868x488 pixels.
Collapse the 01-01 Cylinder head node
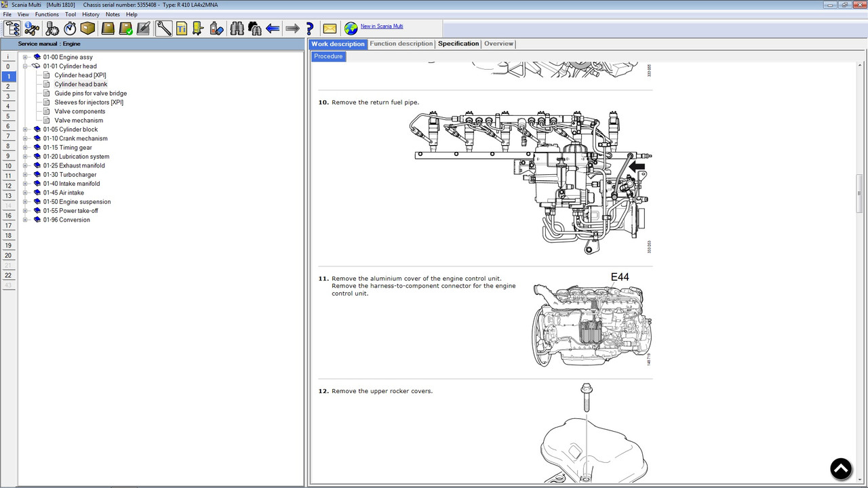click(24, 66)
